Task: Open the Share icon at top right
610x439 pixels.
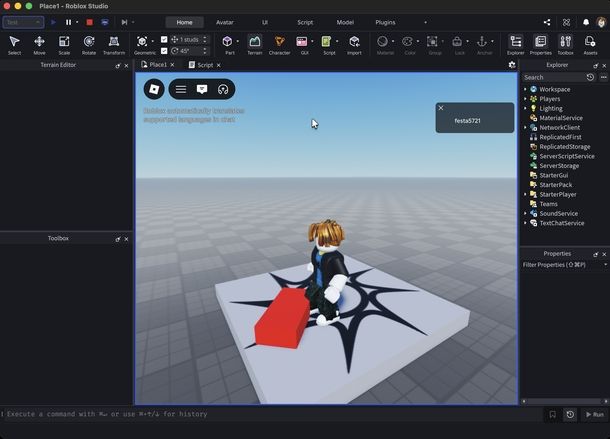Action: coord(547,22)
